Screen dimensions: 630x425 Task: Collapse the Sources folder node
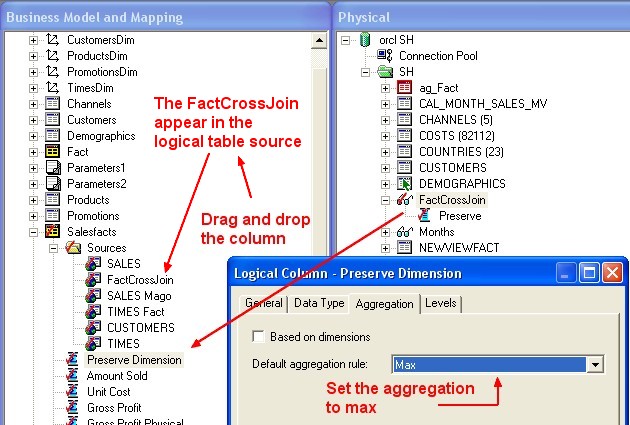[x=53, y=248]
